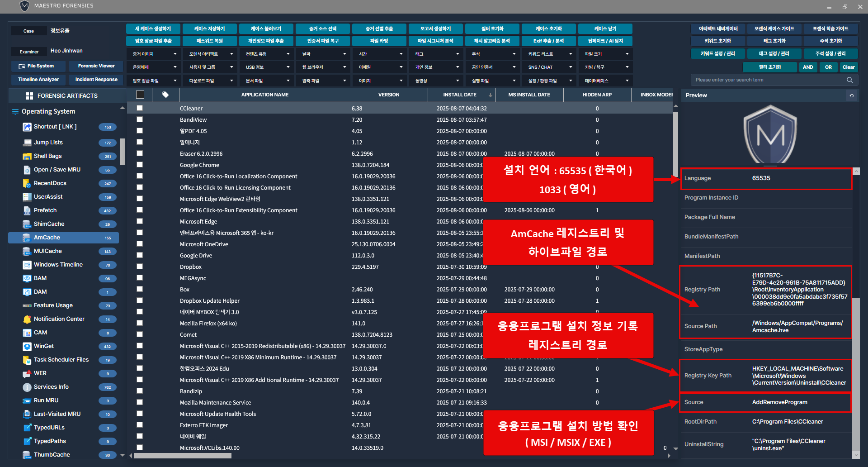Viewport: 868px width, 467px height.
Task: Open the 웹 브라우저 dropdown
Action: 323,67
